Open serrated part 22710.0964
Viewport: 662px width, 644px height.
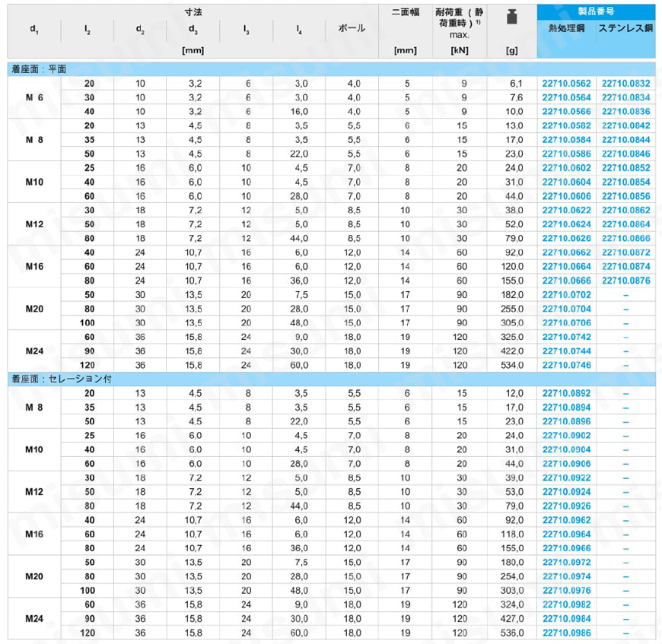tap(567, 535)
